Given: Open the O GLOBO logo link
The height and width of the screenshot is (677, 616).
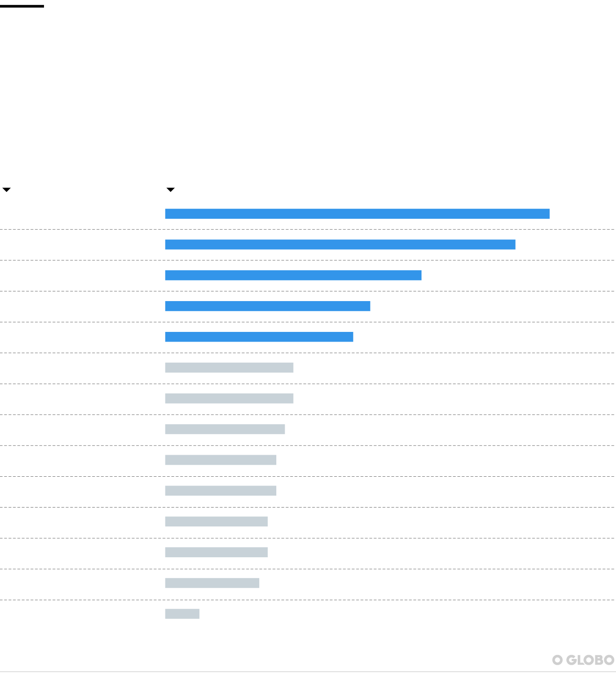Looking at the screenshot, I should [583, 660].
